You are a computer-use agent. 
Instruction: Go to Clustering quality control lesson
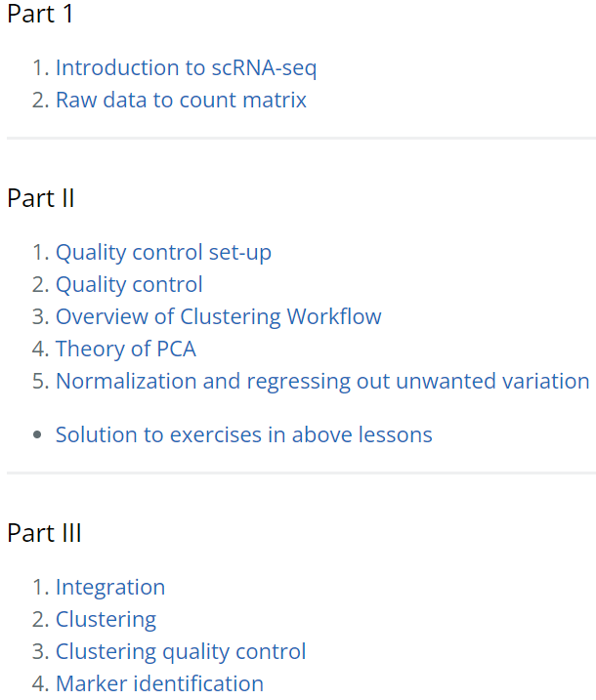point(181,652)
